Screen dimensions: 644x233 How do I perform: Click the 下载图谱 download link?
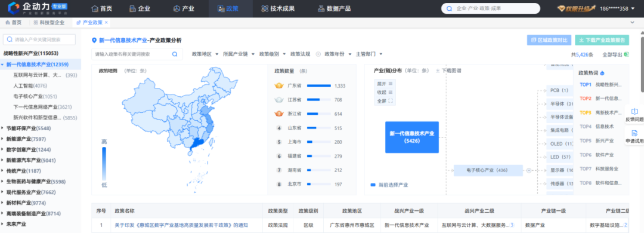pos(448,71)
